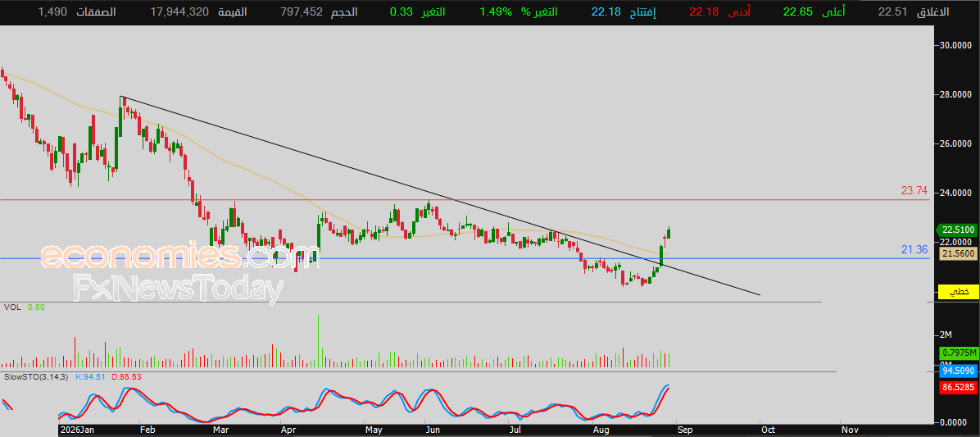Click the red resistance label 23.74
This screenshot has width=980, height=437.
(x=914, y=191)
